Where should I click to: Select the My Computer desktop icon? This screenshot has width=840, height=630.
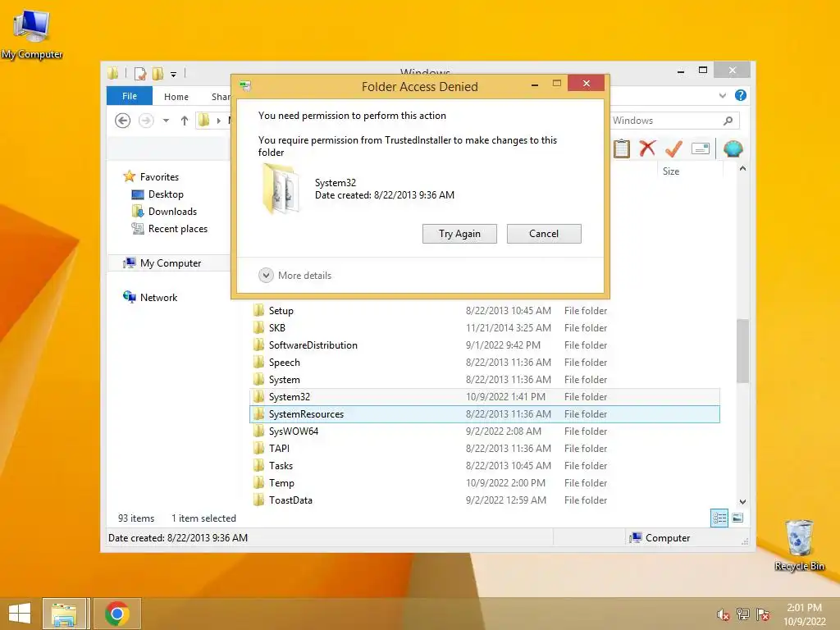point(32,34)
